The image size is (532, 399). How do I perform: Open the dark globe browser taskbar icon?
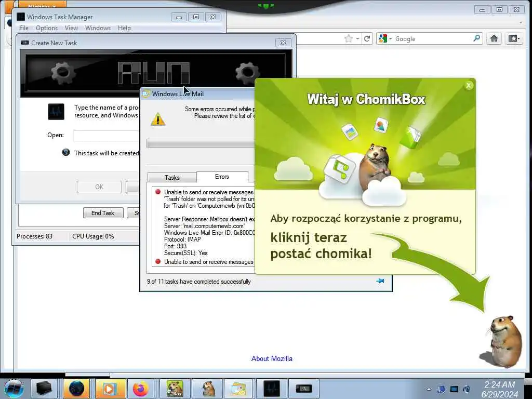click(x=76, y=389)
